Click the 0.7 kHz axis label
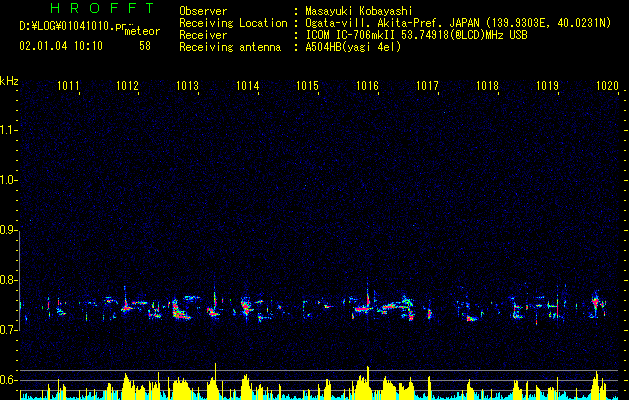The image size is (629, 400). [8, 330]
